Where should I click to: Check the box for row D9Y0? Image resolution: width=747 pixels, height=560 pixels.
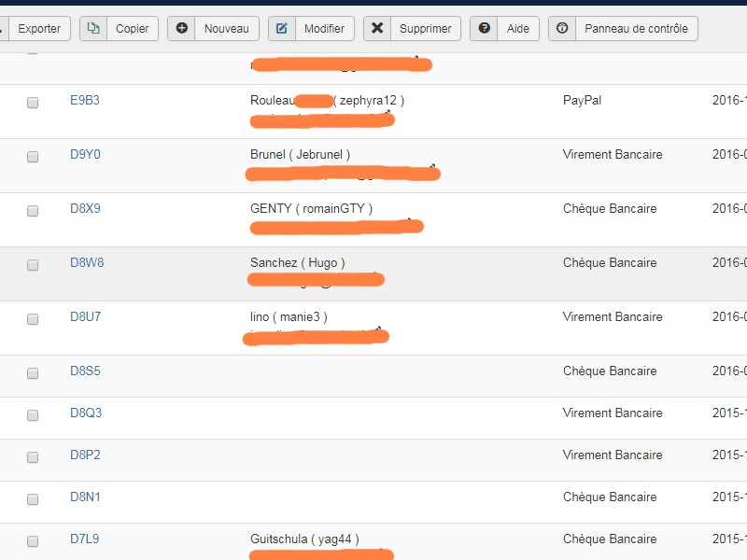click(33, 157)
